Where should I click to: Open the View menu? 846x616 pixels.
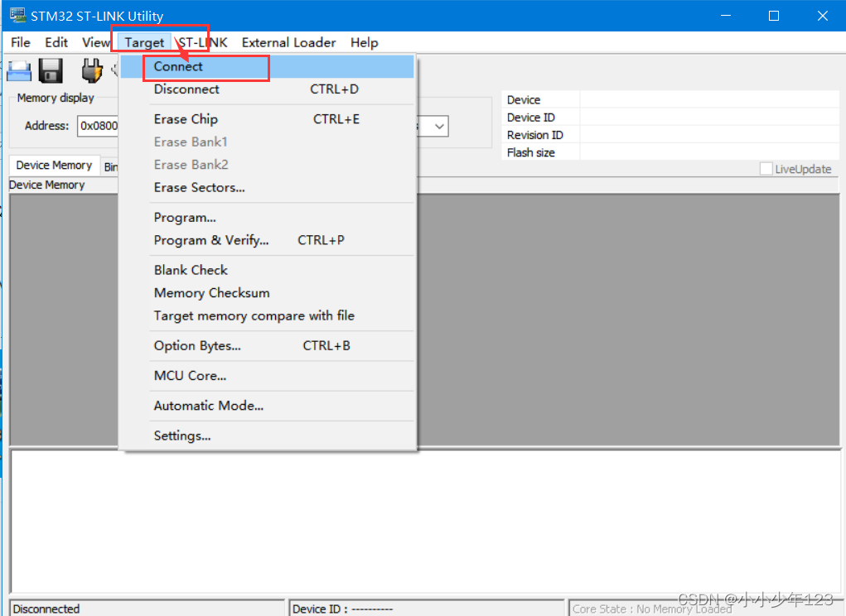pos(95,42)
